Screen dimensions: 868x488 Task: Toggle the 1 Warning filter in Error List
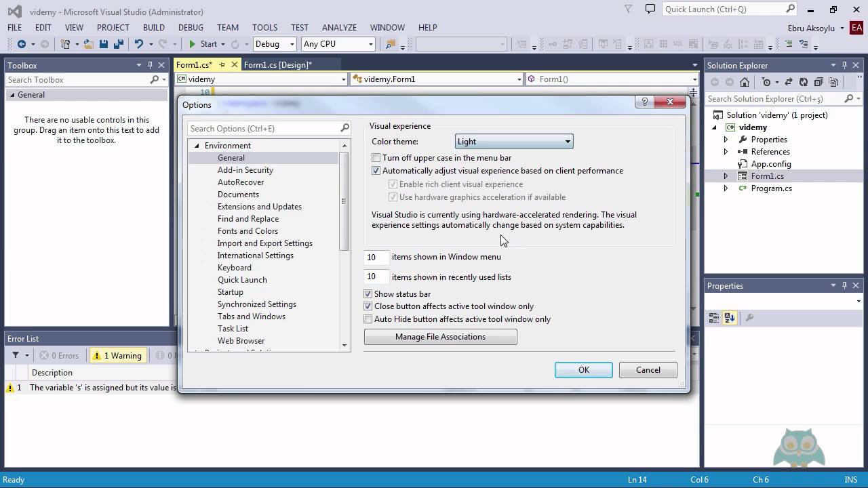tap(118, 355)
